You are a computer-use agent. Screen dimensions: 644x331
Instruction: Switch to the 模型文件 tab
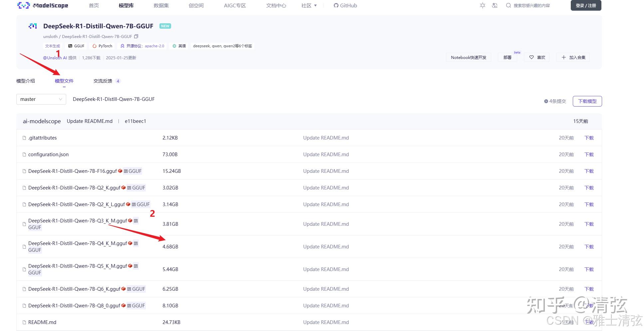pyautogui.click(x=64, y=81)
